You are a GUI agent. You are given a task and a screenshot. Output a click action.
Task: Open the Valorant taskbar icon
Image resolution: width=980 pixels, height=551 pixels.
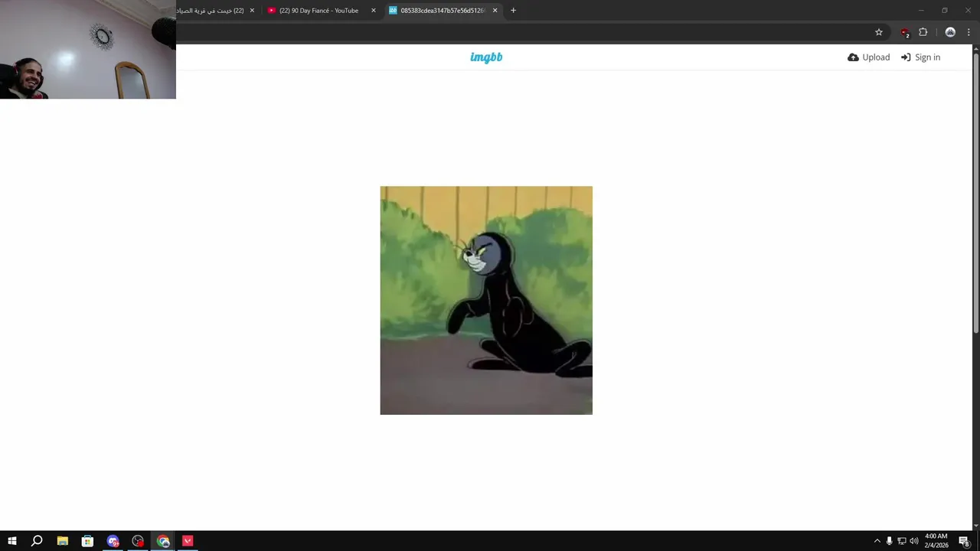pos(188,541)
